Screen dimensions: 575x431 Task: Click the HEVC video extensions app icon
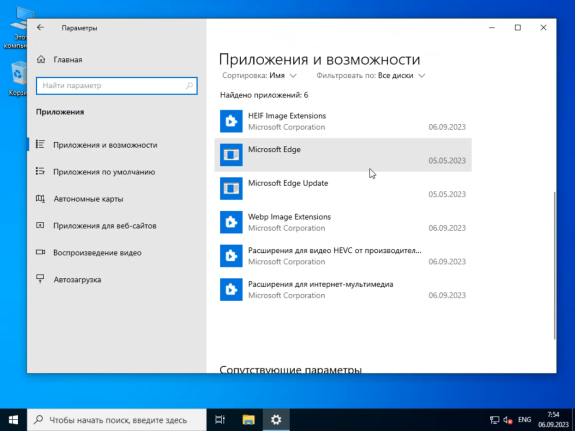pyautogui.click(x=231, y=256)
